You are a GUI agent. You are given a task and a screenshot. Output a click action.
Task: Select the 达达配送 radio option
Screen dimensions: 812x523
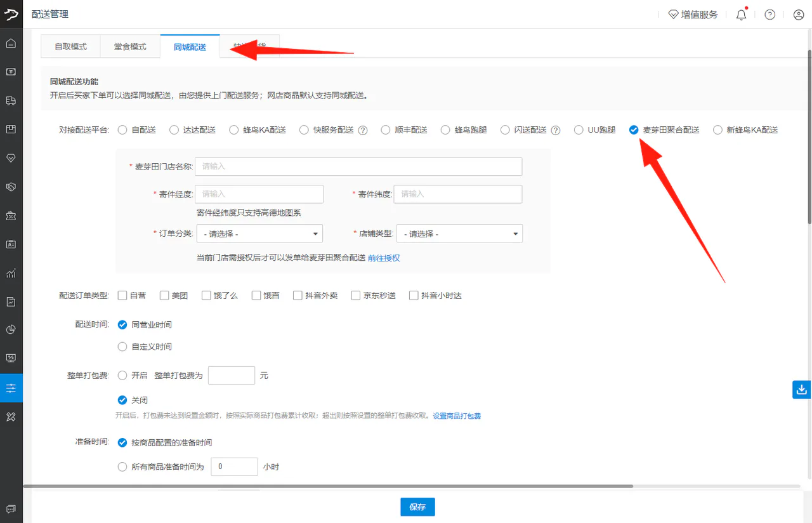(174, 130)
